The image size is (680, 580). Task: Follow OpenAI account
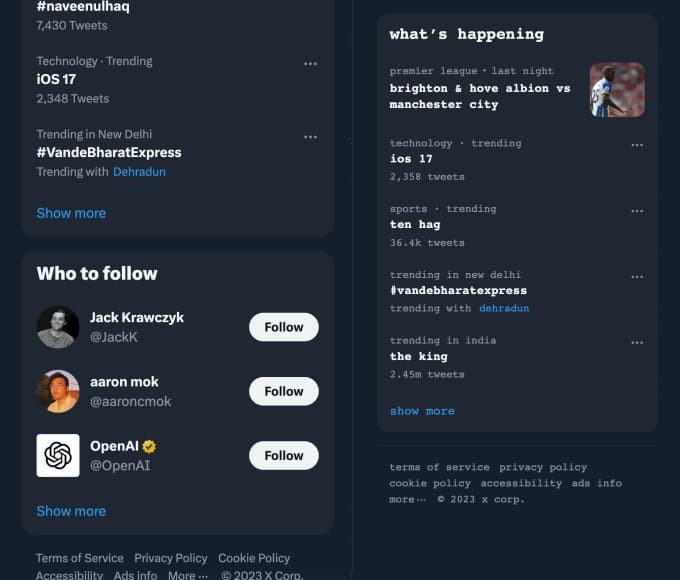[x=283, y=455]
